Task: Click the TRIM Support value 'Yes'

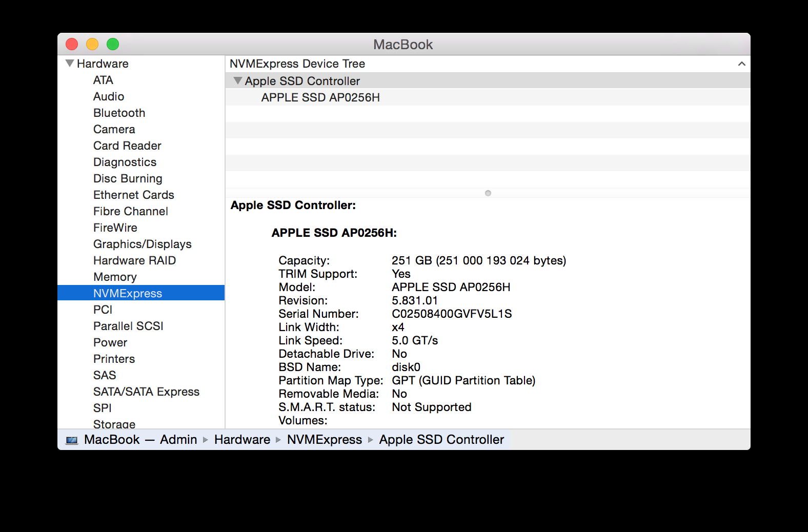Action: coord(401,274)
